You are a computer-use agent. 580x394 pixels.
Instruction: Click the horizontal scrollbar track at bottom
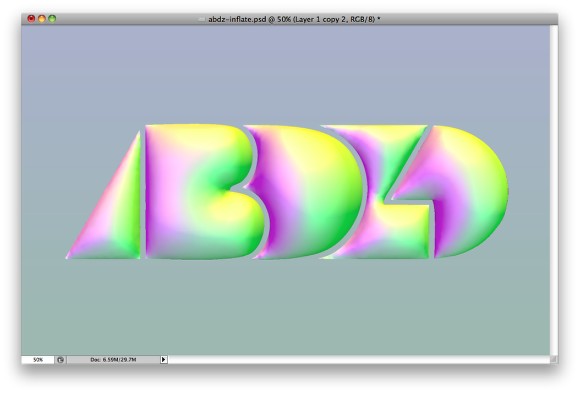(359, 359)
